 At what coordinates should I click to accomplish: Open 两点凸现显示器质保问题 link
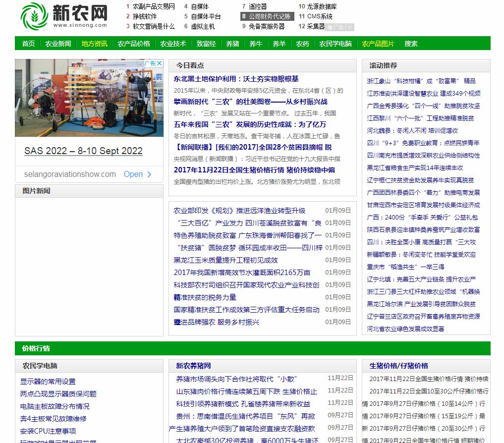58,394
